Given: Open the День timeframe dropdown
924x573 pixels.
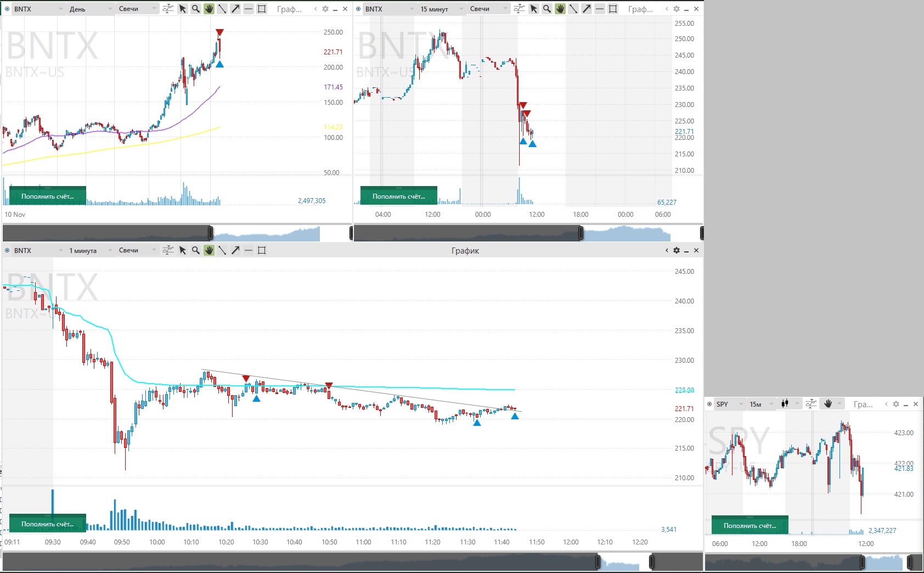Looking at the screenshot, I should coord(91,9).
